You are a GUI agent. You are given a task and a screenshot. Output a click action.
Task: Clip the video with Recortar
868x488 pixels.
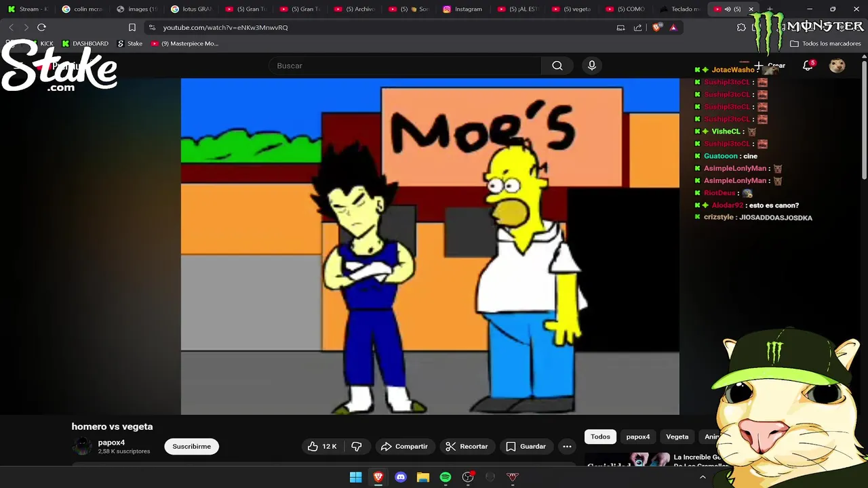467,447
